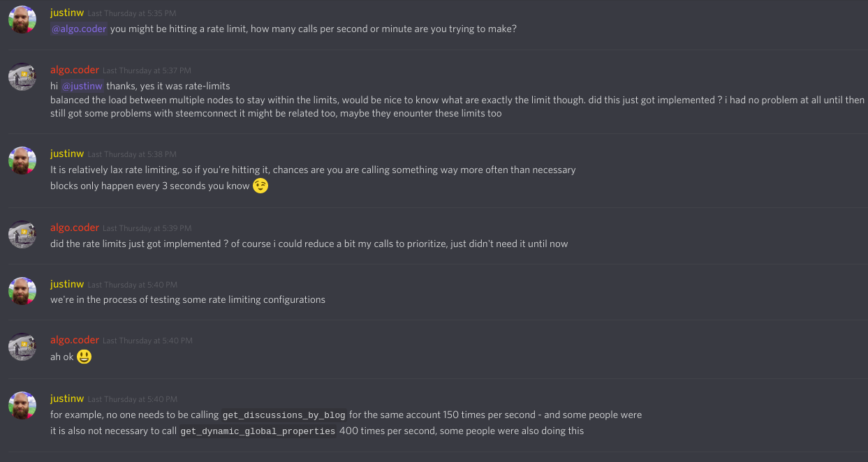The image size is (868, 462).
Task: Click the smiling emoji after 'ah ok'
Action: (84, 357)
